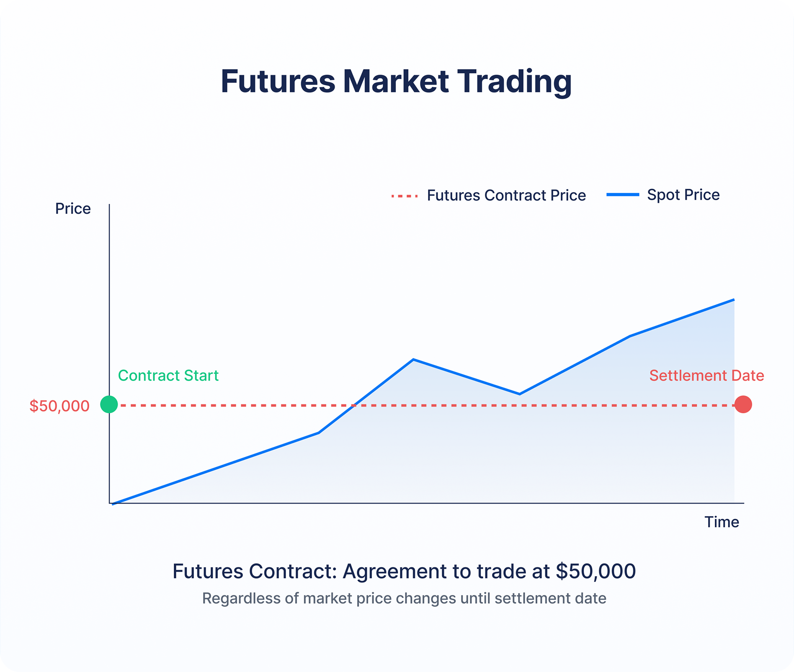Click the "Futures Market Trading" title

396,81
